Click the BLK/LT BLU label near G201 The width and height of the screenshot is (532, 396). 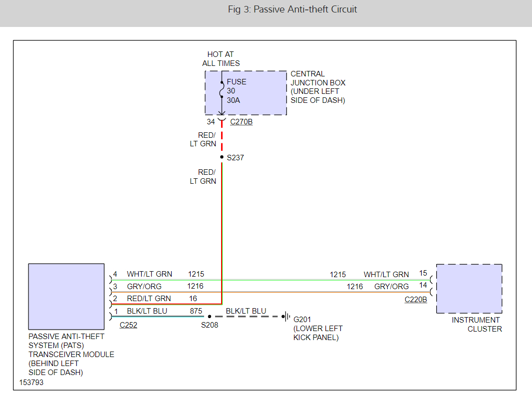coord(246,311)
